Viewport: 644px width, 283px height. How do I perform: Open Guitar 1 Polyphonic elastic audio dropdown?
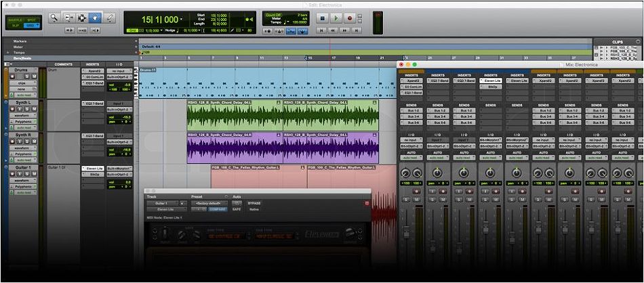click(x=24, y=186)
